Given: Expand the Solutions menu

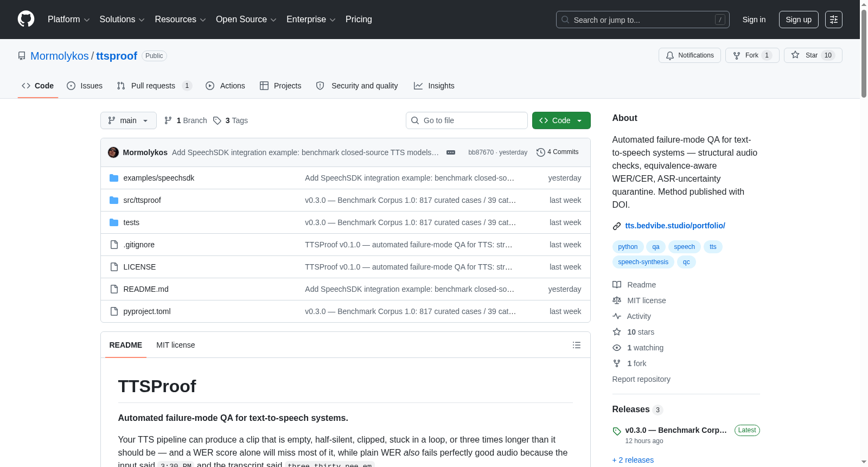Looking at the screenshot, I should (122, 20).
